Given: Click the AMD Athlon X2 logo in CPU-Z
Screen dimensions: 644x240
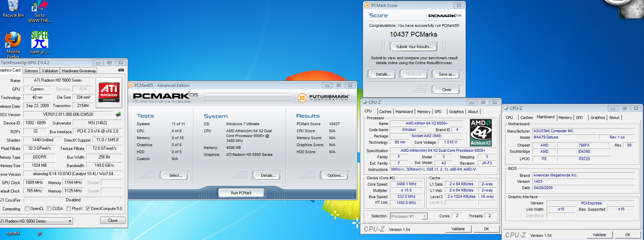Looking at the screenshot, I should point(481,132).
